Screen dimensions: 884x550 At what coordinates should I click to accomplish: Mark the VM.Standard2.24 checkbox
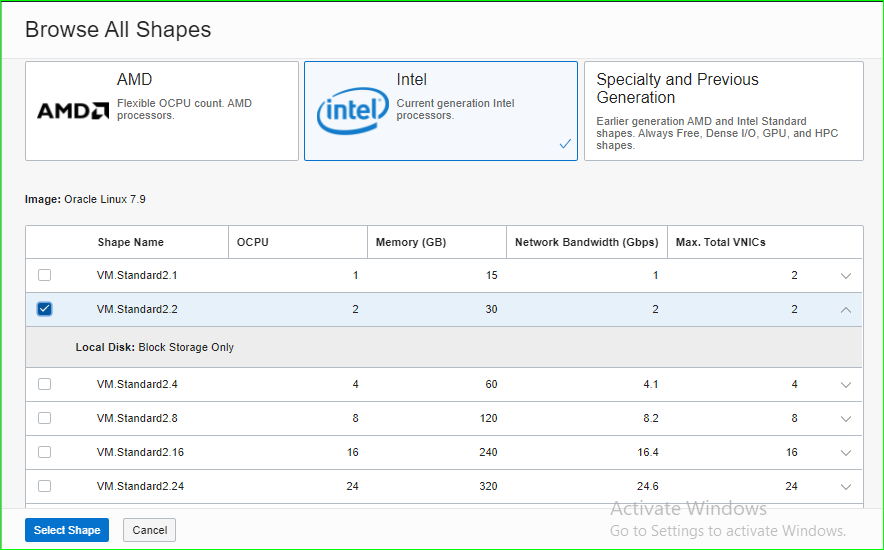click(44, 486)
